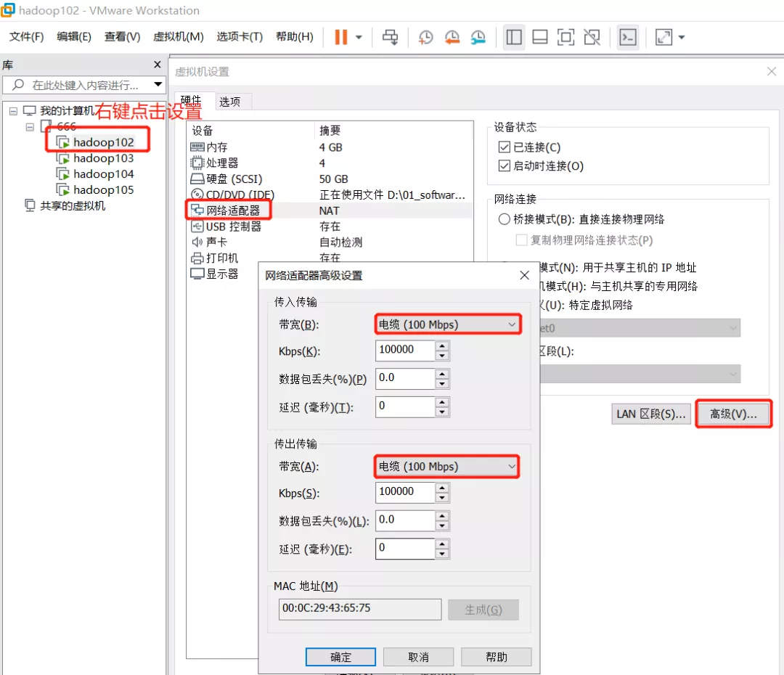The height and width of the screenshot is (675, 784).
Task: Enter full screen mode for the VM
Action: point(565,37)
